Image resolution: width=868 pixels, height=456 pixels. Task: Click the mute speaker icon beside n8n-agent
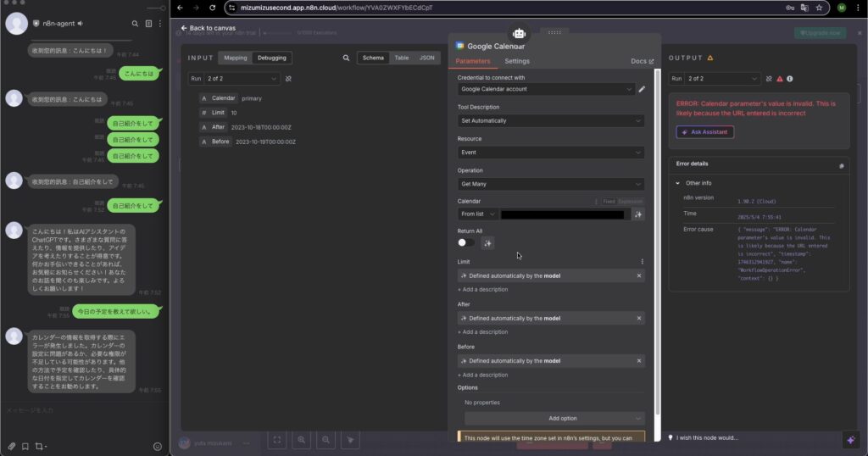click(81, 23)
